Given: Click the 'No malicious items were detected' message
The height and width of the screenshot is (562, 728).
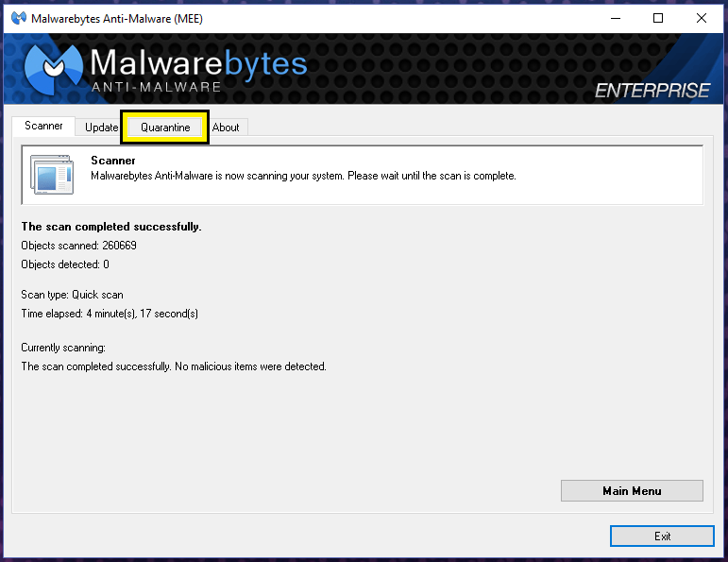Looking at the screenshot, I should point(174,366).
